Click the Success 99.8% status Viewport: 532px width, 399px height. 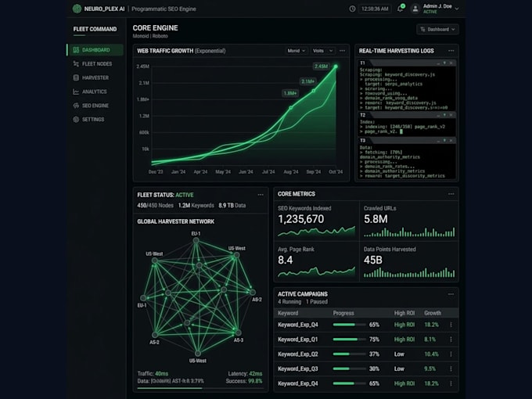click(244, 381)
